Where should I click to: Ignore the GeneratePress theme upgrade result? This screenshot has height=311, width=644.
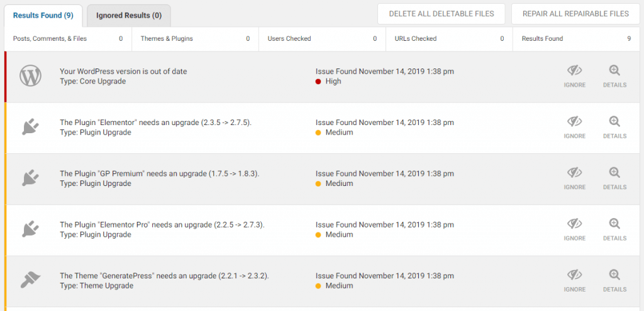tap(575, 281)
